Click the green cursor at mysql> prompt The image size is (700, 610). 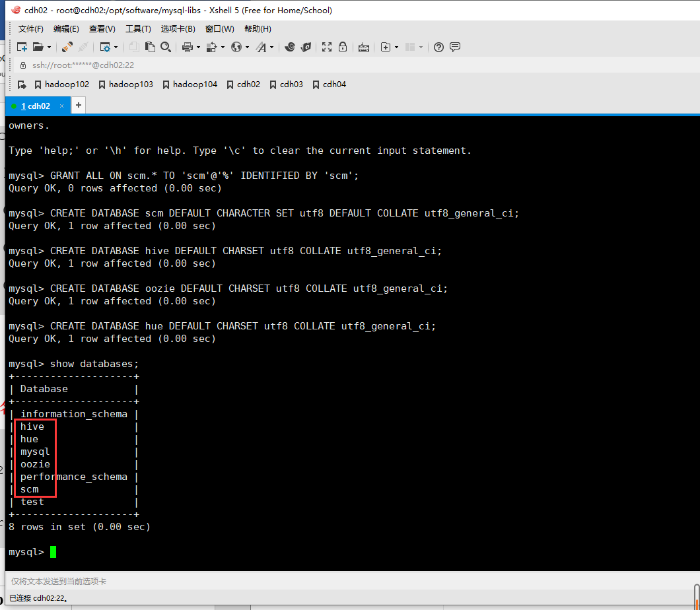point(53,552)
